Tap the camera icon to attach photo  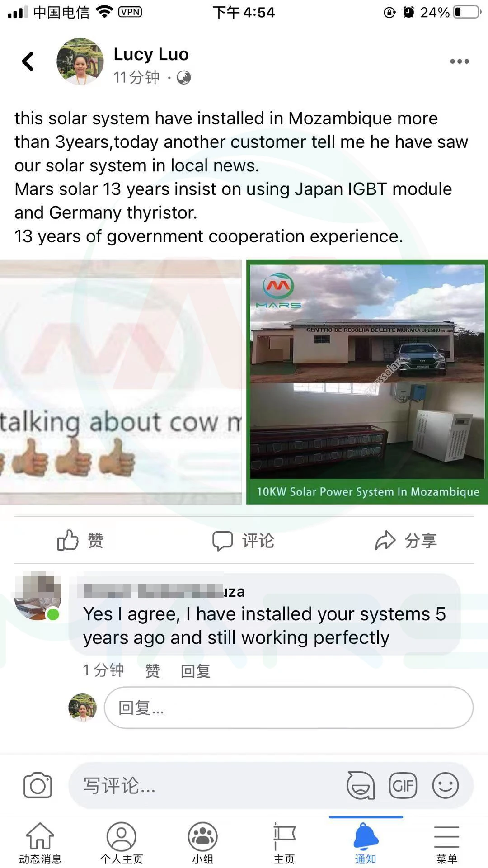pyautogui.click(x=38, y=785)
